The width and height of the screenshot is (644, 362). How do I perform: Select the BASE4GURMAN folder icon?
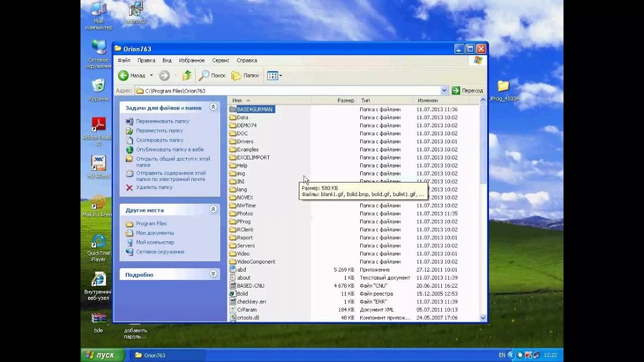[232, 109]
